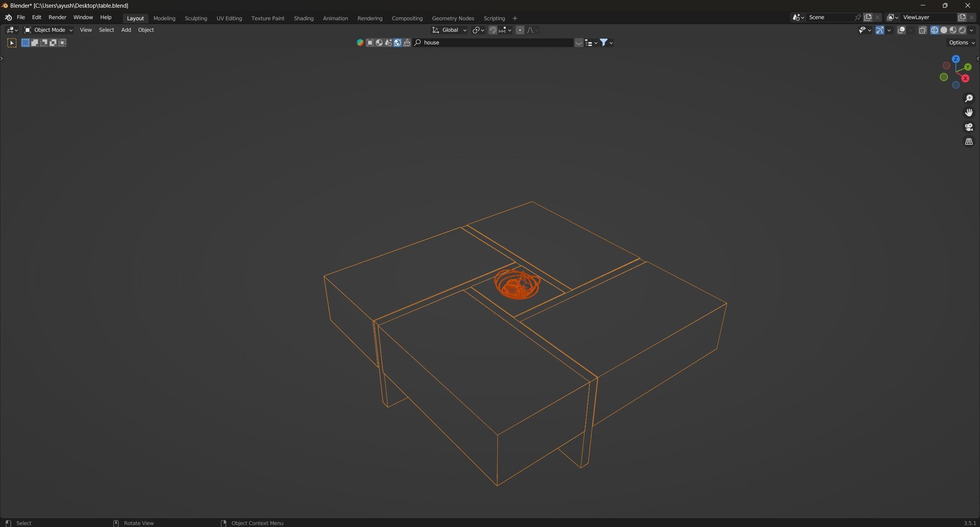This screenshot has width=980, height=527.
Task: Open the Render menu
Action: click(x=57, y=18)
